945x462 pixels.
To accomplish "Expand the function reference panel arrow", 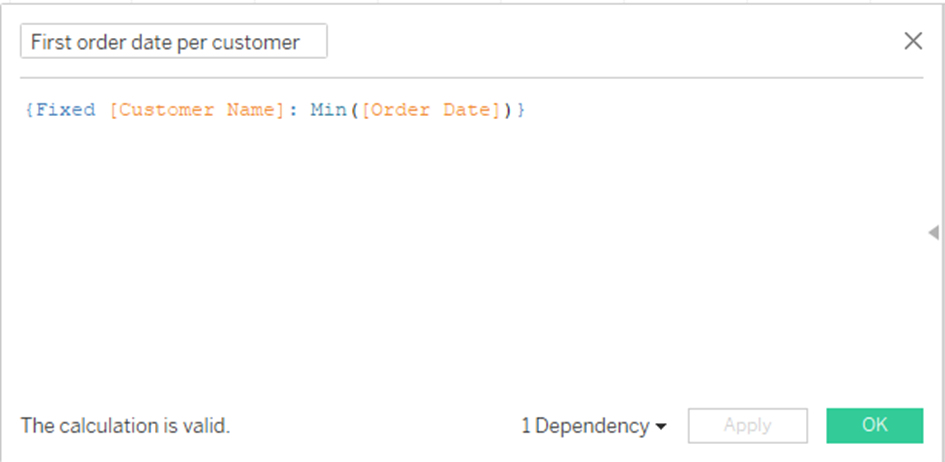I will point(933,233).
